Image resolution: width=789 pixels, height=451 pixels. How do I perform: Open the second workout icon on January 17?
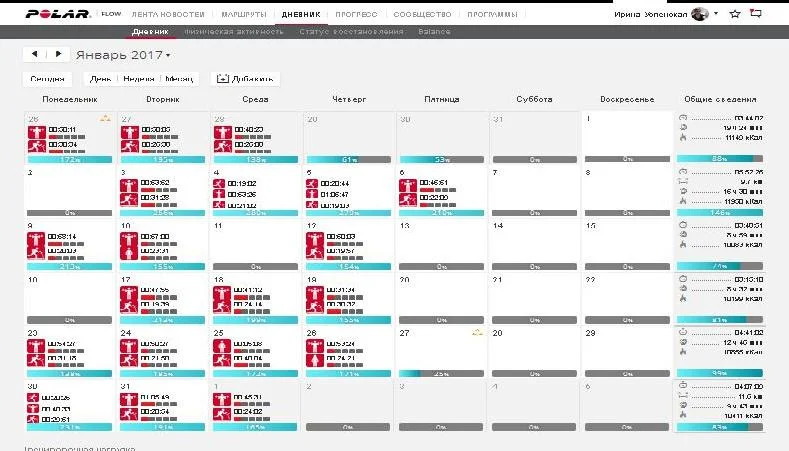pos(129,307)
